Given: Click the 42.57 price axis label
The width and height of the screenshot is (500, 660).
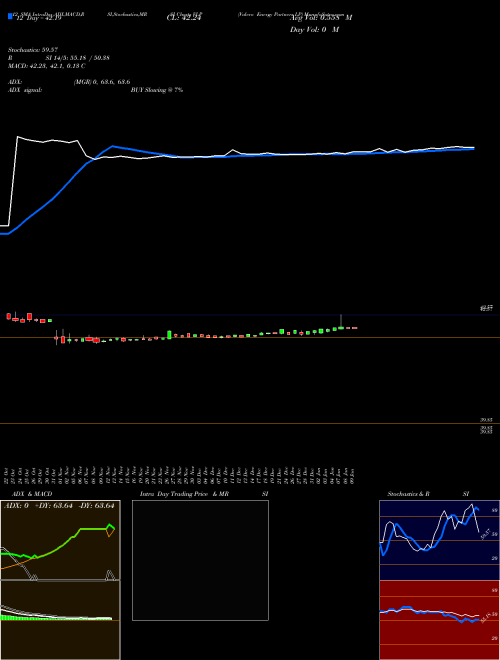Looking at the screenshot, I should (487, 309).
